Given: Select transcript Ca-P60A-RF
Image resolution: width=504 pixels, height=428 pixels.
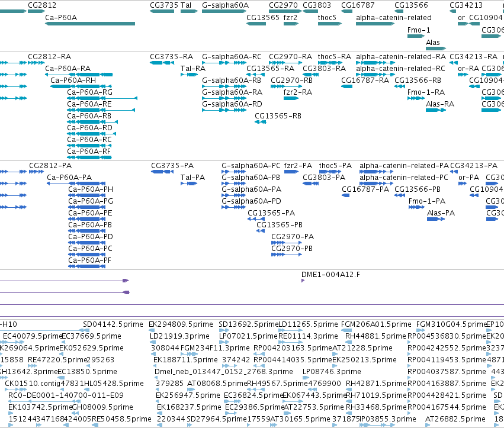Looking at the screenshot, I should 89,157.
